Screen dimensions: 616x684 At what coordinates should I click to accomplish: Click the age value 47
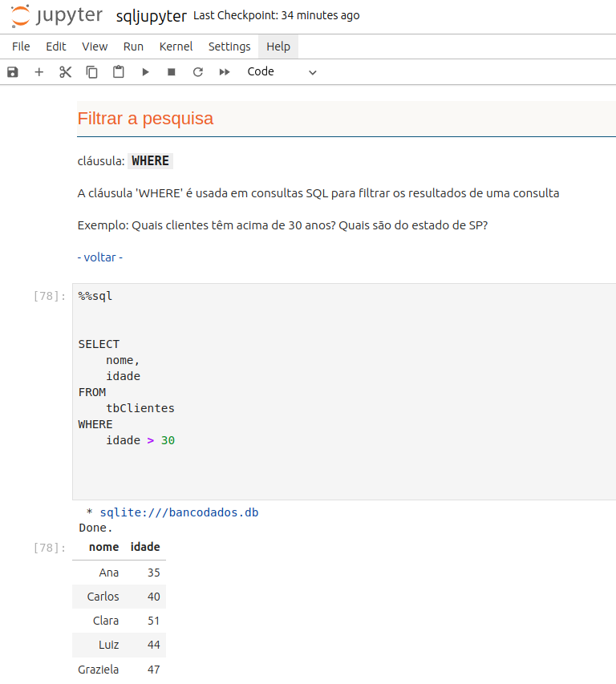coord(153,670)
